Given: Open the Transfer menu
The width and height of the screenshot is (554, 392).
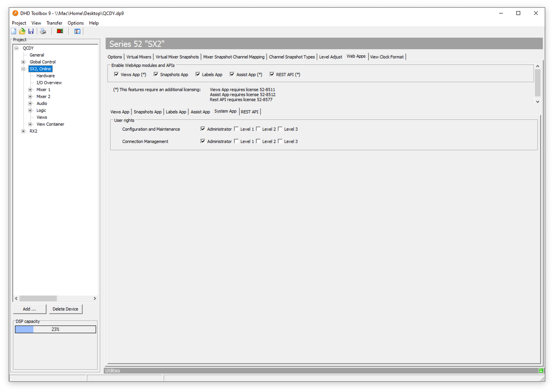Looking at the screenshot, I should [54, 23].
